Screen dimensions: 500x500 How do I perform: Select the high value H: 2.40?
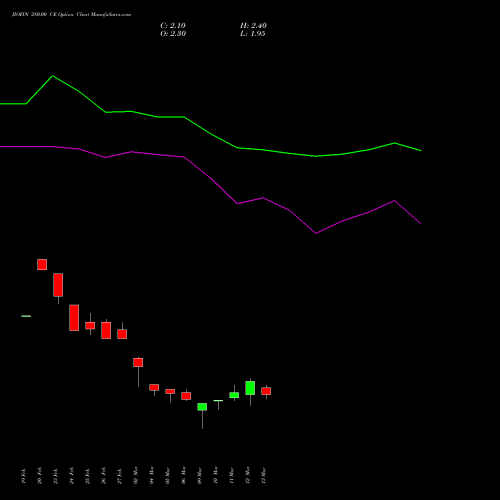coord(253,26)
